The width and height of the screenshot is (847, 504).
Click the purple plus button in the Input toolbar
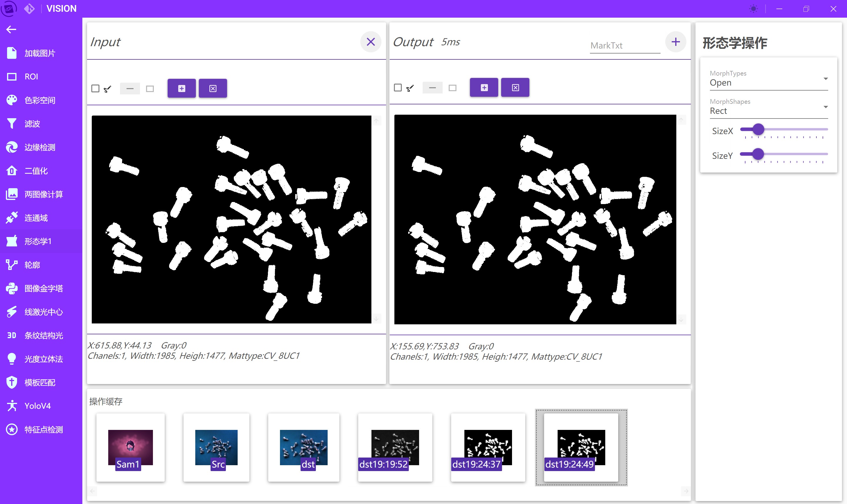182,88
